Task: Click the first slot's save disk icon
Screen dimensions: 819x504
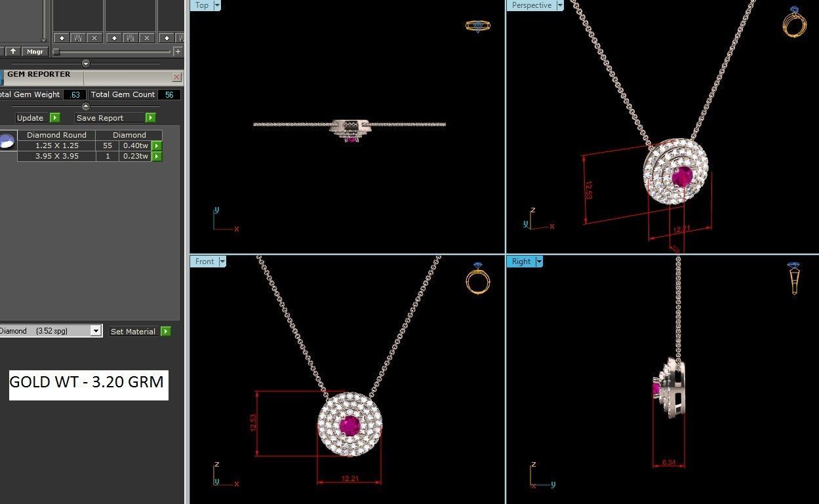Action: pos(79,38)
